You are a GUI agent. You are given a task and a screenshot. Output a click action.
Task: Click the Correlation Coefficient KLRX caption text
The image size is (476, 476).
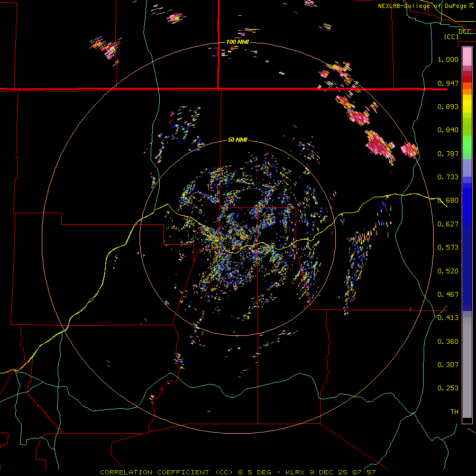238,472
